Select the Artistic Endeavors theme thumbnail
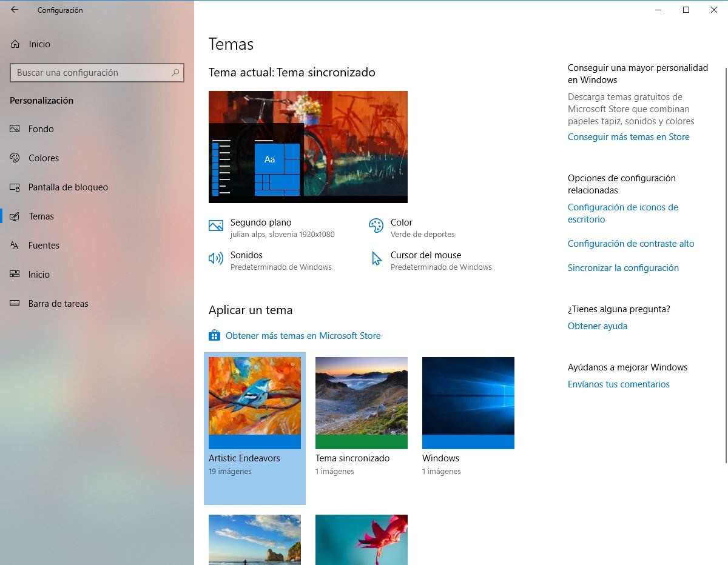This screenshot has width=728, height=565. pos(255,403)
